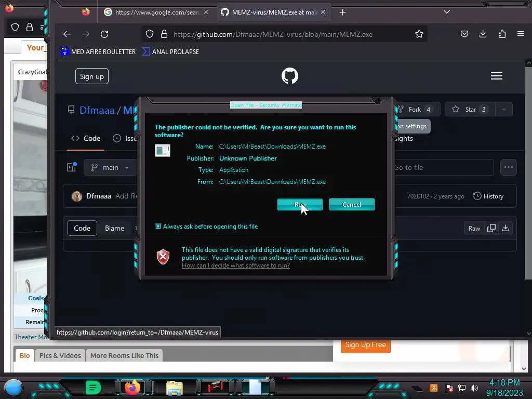Open the green notes app taskbar icon
Screen dimensions: 532x399
93,388
